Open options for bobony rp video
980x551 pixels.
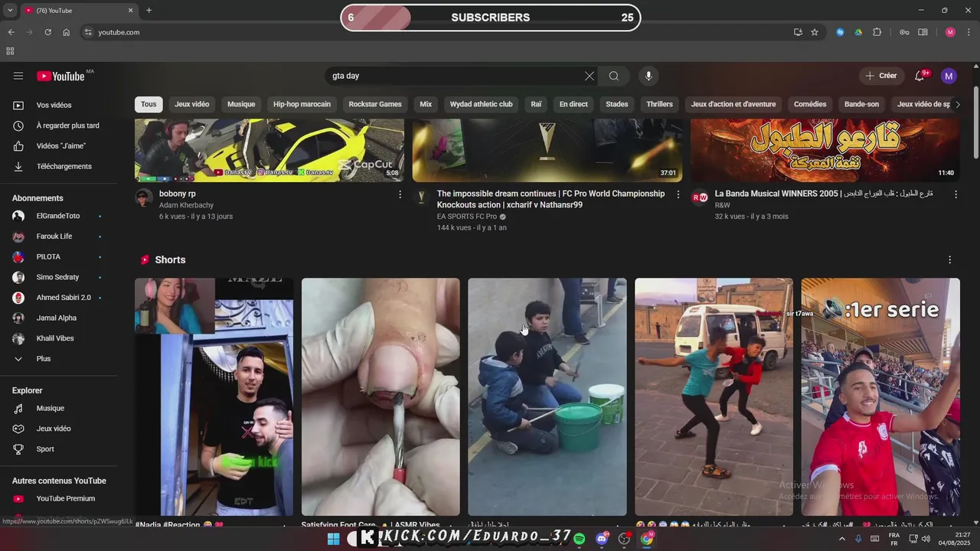[x=400, y=195]
